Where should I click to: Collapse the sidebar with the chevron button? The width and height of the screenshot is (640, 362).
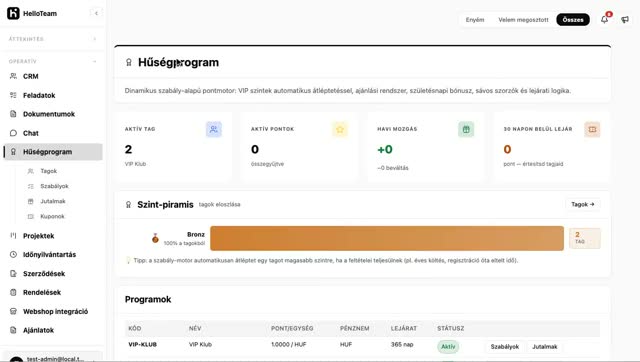pos(96,13)
